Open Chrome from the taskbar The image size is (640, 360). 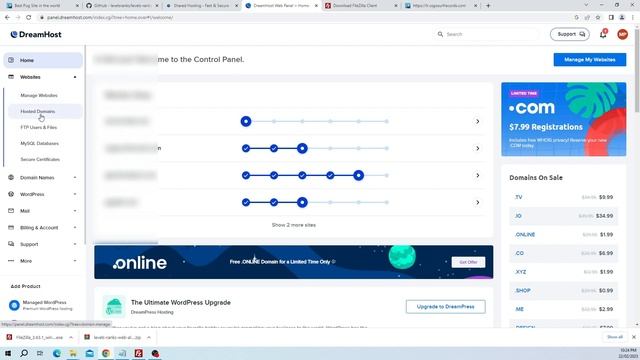coord(106,353)
